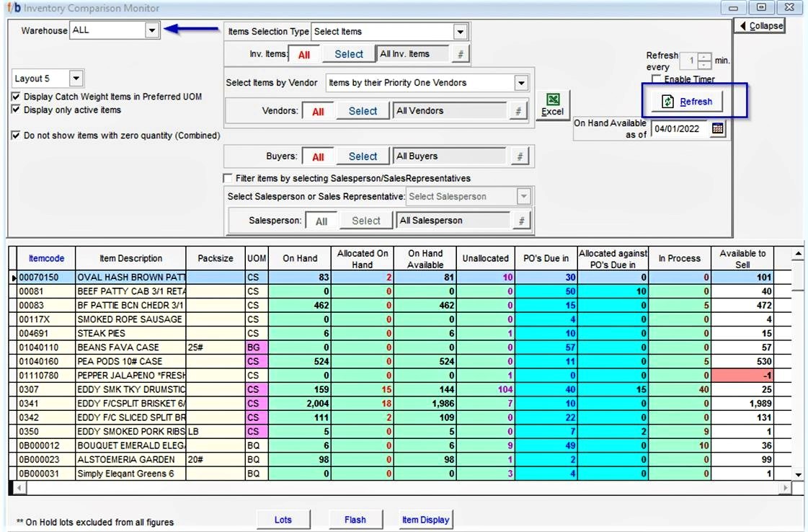Image resolution: width=808 pixels, height=532 pixels.
Task: Collapse the filter panel
Action: point(760,26)
